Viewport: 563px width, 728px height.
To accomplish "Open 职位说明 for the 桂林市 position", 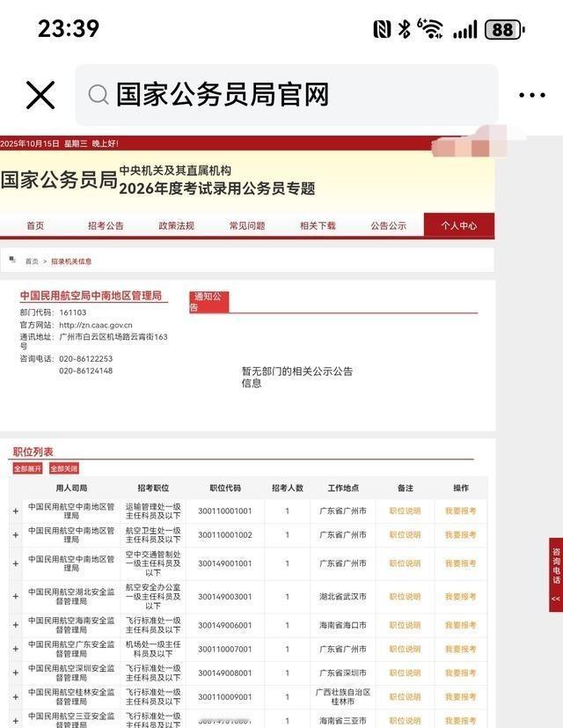I will click(405, 697).
